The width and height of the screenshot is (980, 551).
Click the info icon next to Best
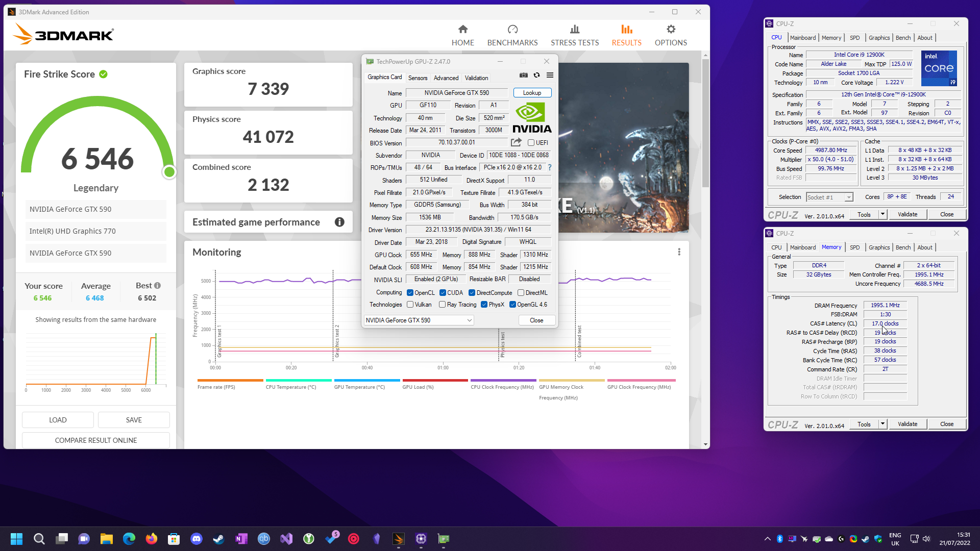coord(157,286)
